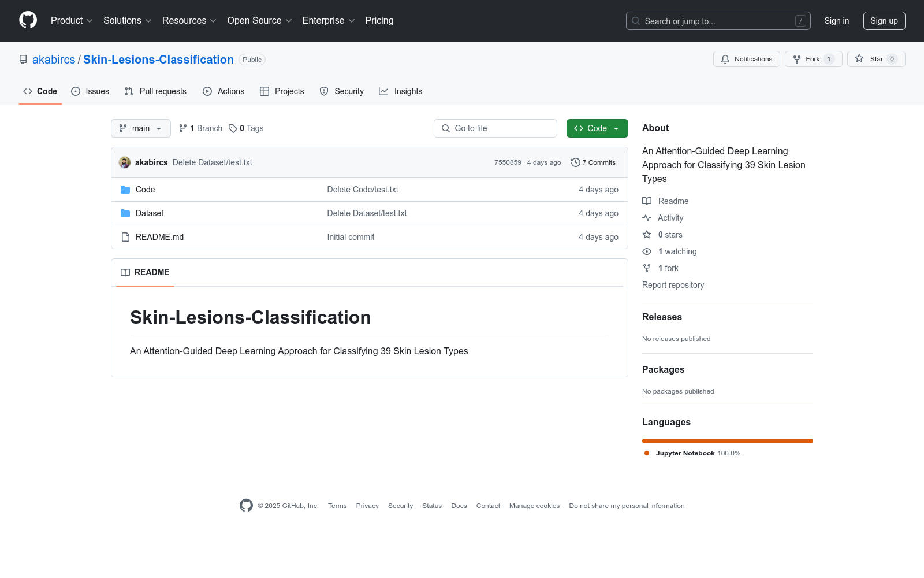Click the Star icon
The height and width of the screenshot is (578, 924).
(859, 59)
